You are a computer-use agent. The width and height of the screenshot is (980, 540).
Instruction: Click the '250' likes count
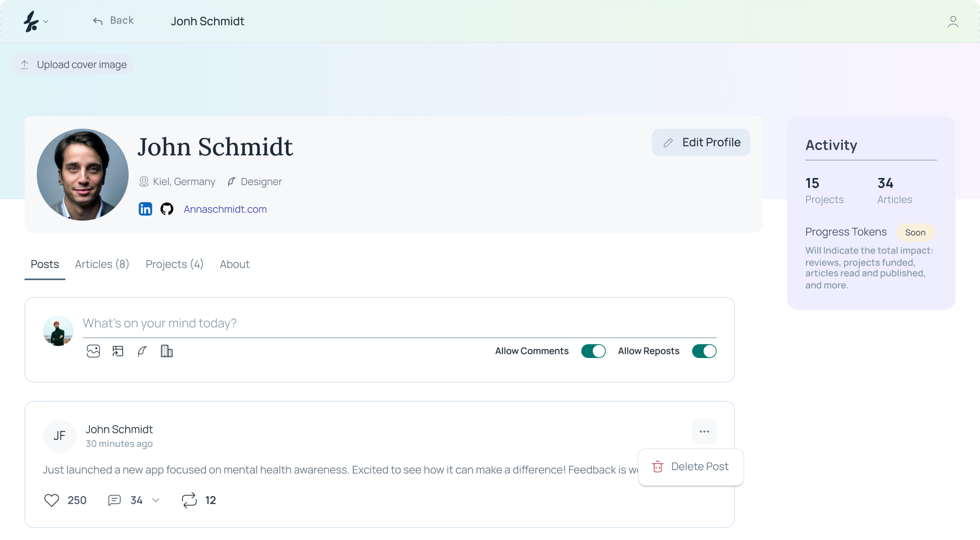[77, 500]
